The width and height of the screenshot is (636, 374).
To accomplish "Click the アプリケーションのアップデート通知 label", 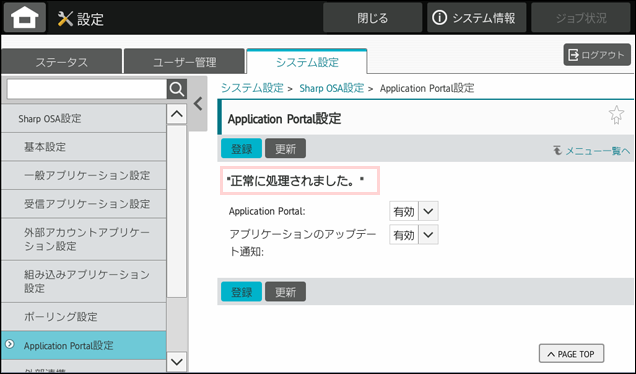I will [303, 243].
